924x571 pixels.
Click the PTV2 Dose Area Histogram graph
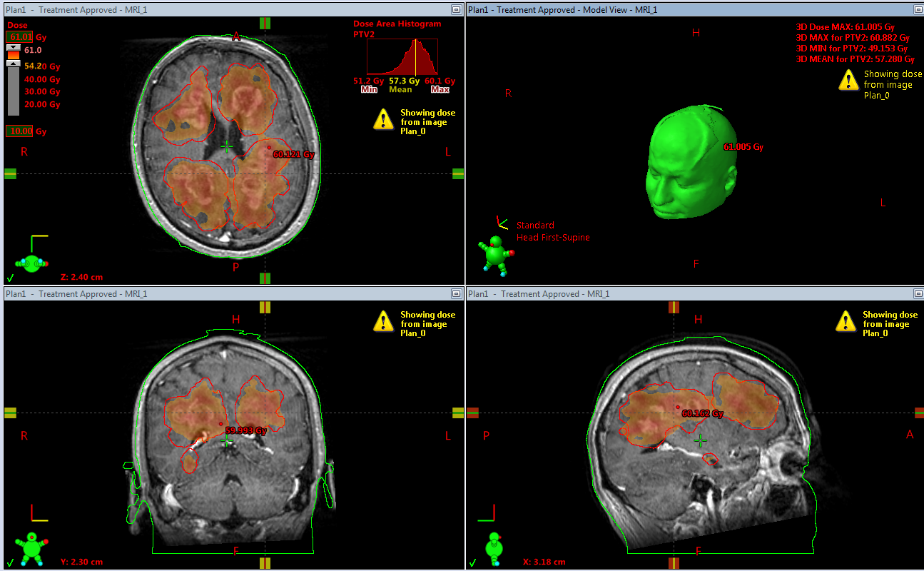coord(402,57)
